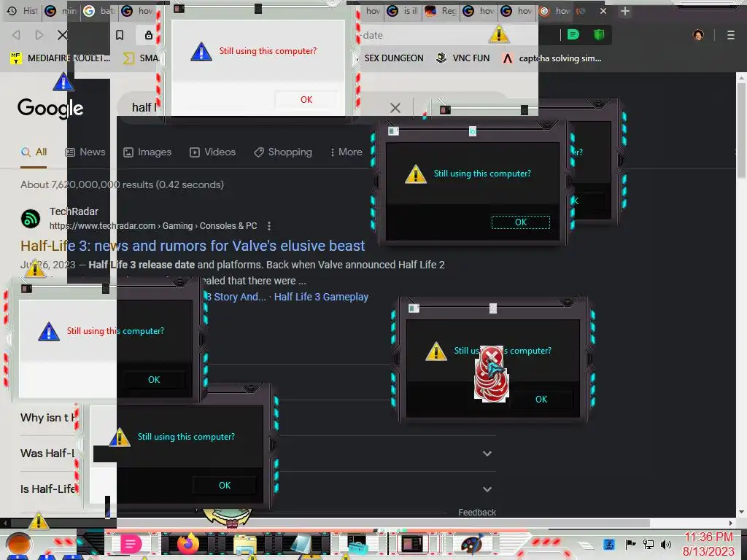Switch to the Hist browser tab
The image size is (747, 560).
coord(23,10)
